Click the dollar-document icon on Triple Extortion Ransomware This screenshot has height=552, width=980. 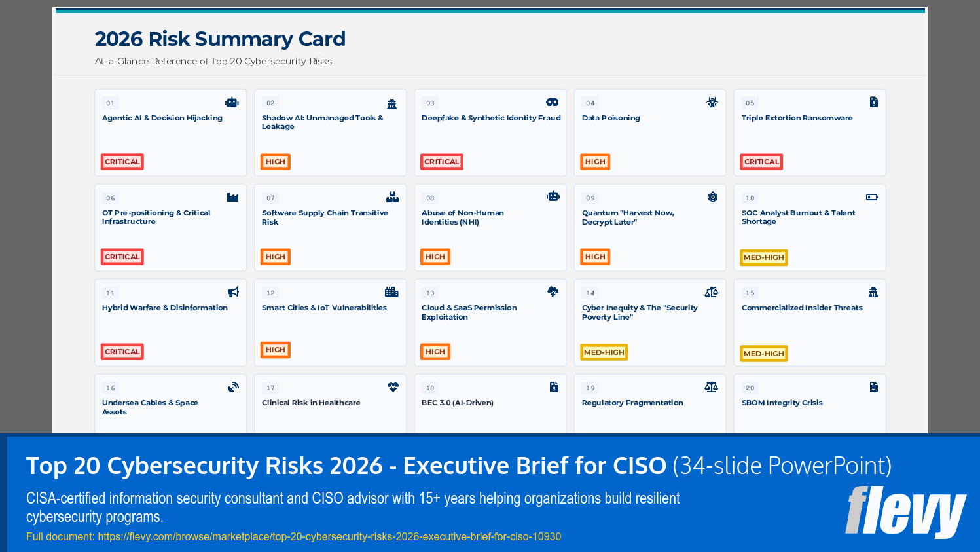(873, 102)
